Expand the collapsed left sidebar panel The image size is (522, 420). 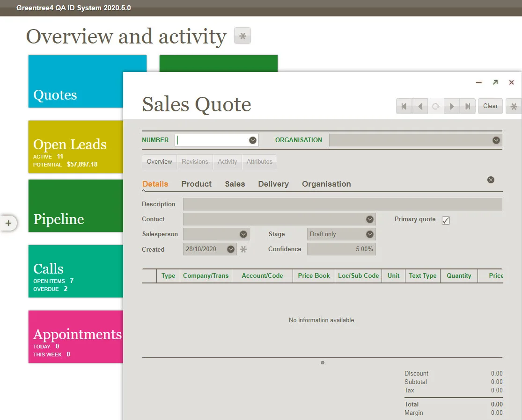pyautogui.click(x=9, y=223)
